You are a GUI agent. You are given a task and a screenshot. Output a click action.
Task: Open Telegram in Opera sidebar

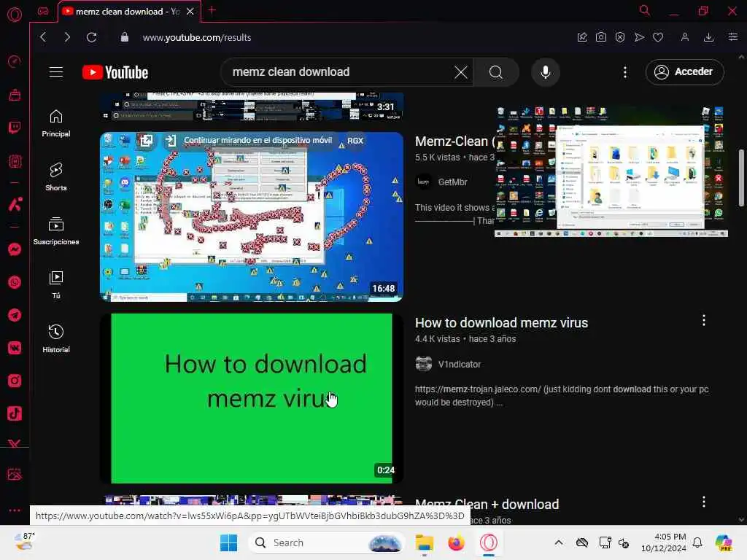[x=15, y=315]
